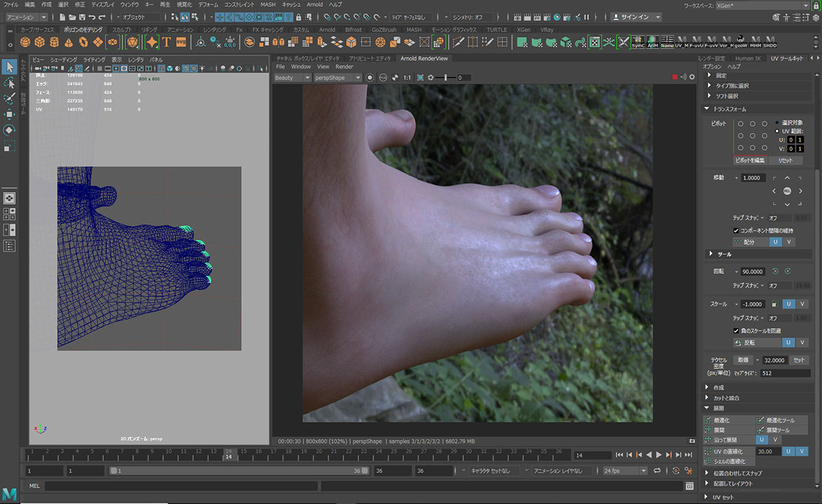Open the script editor icon beside command line
Screen dimensions: 822x504
point(690,486)
